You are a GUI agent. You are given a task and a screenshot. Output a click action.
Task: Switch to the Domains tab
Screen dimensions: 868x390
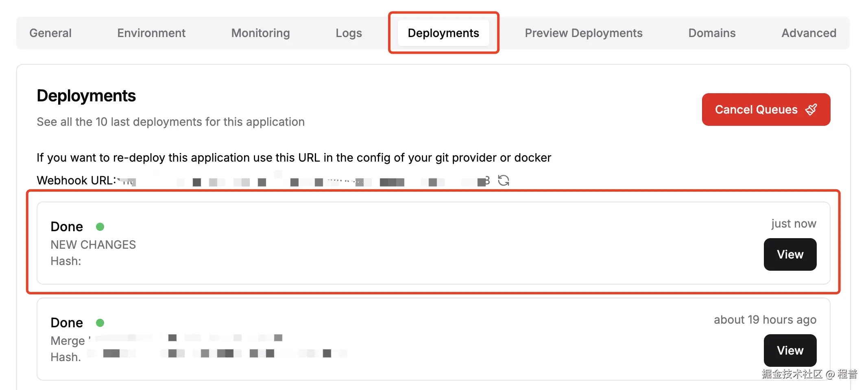point(711,33)
